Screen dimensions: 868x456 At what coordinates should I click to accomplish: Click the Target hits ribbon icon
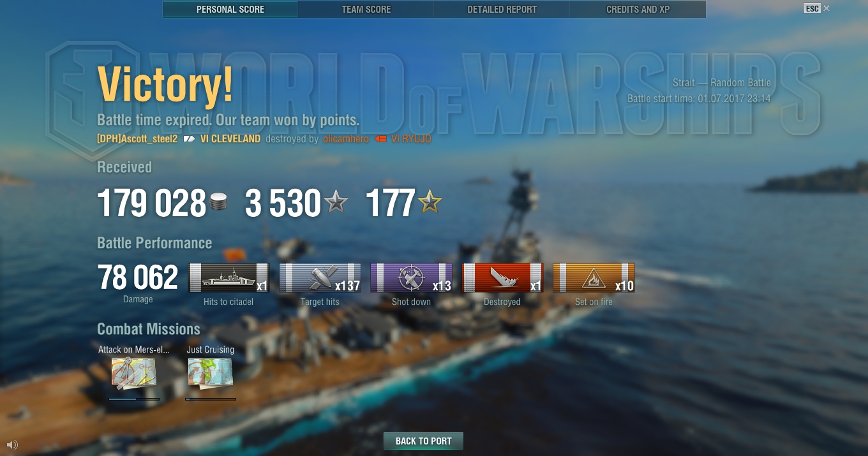(x=320, y=277)
